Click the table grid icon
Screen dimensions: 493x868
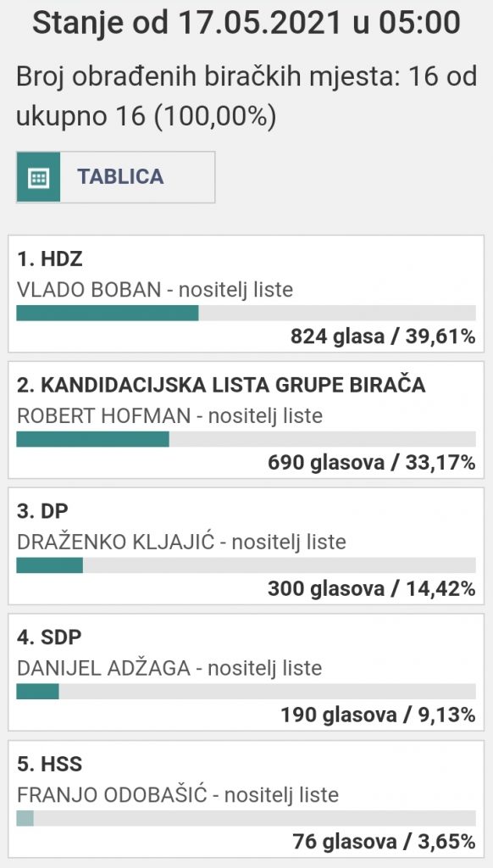[x=38, y=177]
